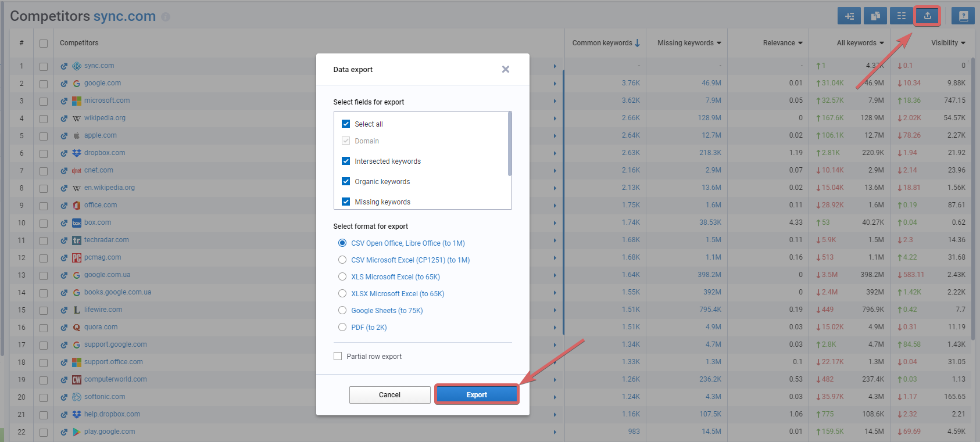The image size is (980, 442).
Task: Choose XLSX Microsoft Excel format
Action: pos(342,293)
